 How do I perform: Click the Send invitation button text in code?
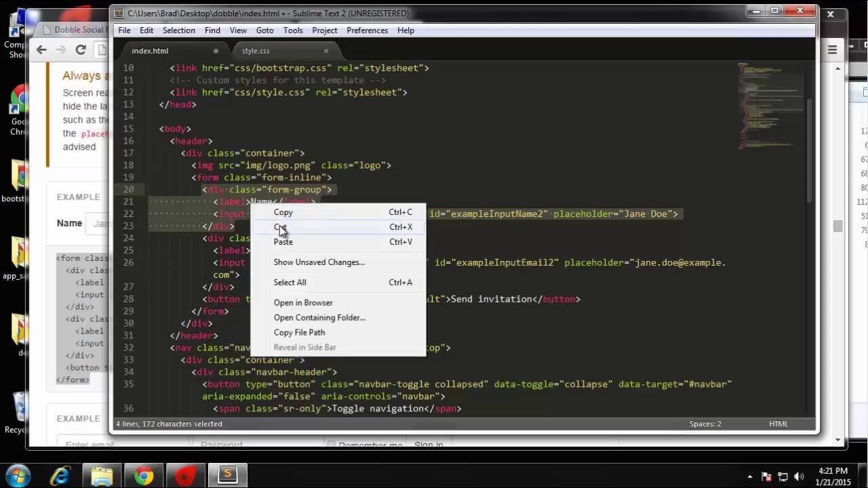[492, 299]
